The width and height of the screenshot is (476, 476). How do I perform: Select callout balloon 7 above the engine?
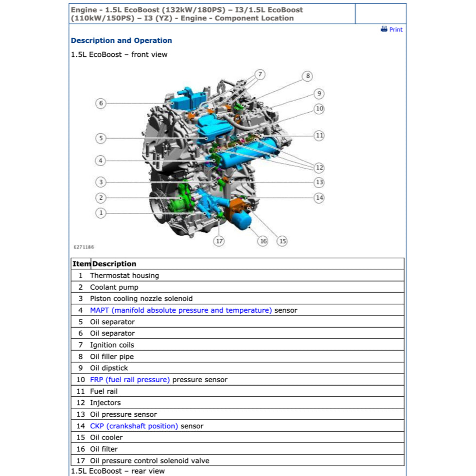click(261, 74)
